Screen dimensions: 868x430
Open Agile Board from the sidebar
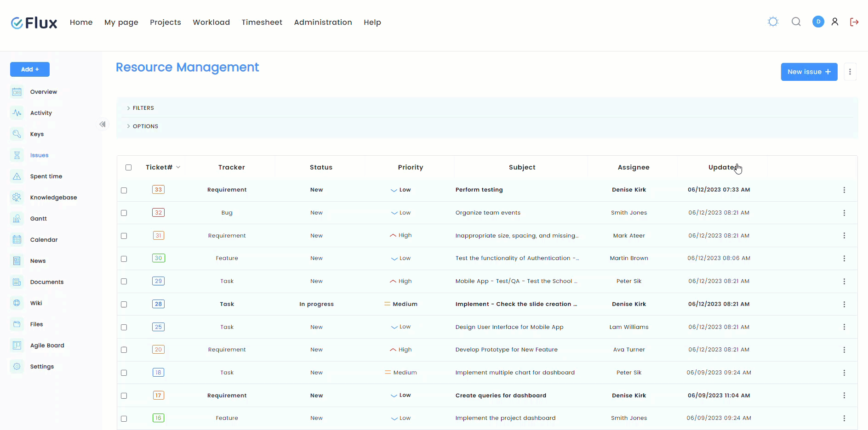47,345
